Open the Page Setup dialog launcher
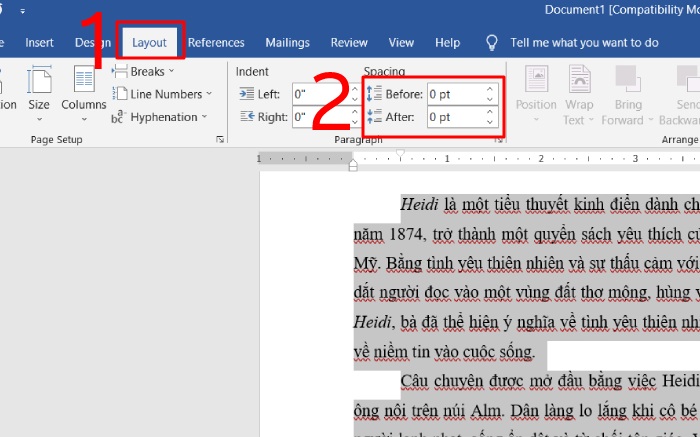Screen dimensions: 700x437 220,141
